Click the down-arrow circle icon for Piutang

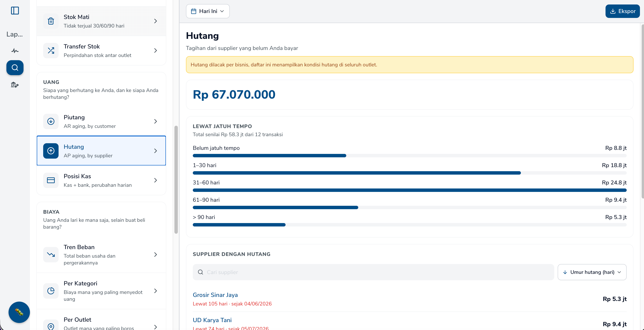[x=51, y=122]
